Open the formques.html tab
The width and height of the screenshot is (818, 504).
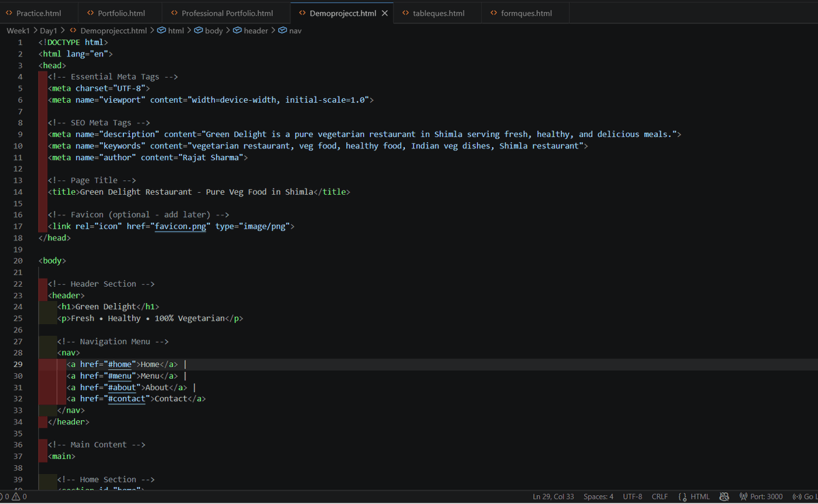(526, 13)
